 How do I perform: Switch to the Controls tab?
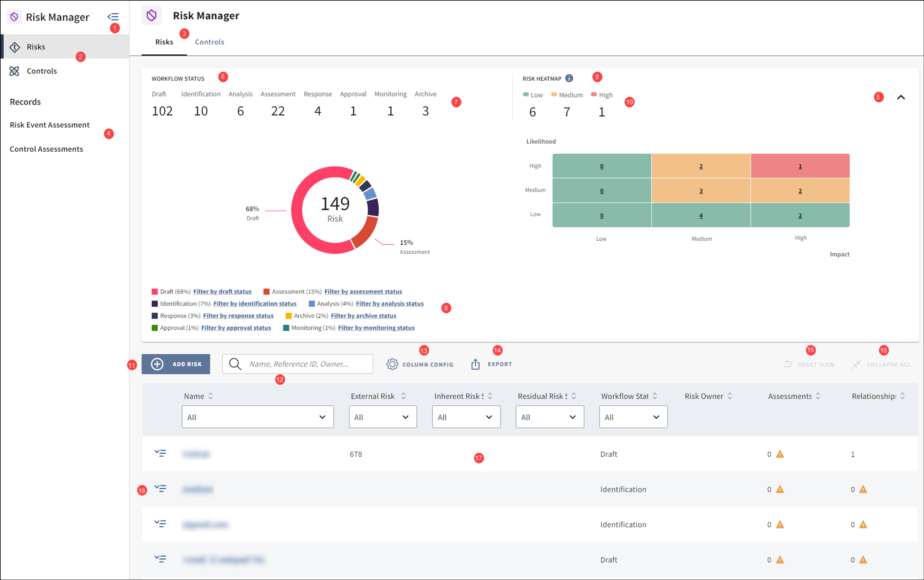[210, 42]
